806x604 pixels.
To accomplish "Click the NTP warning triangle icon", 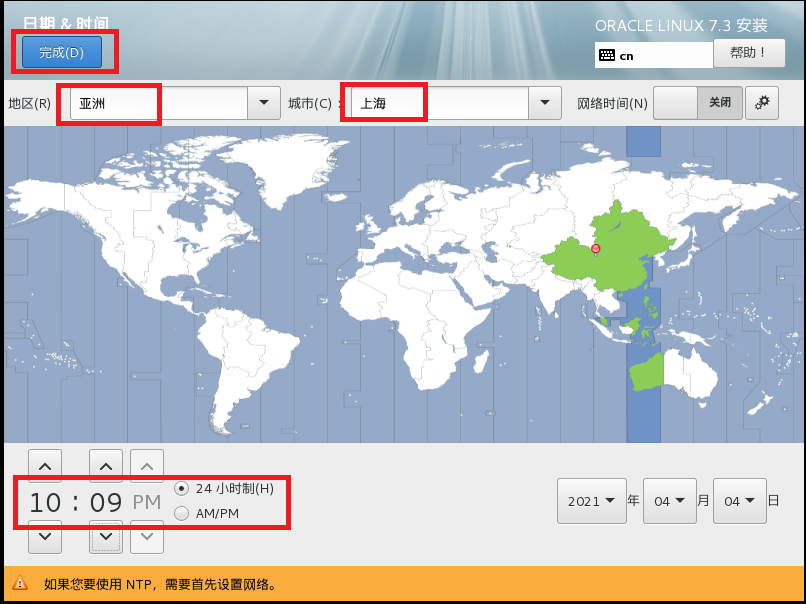I will pos(20,583).
